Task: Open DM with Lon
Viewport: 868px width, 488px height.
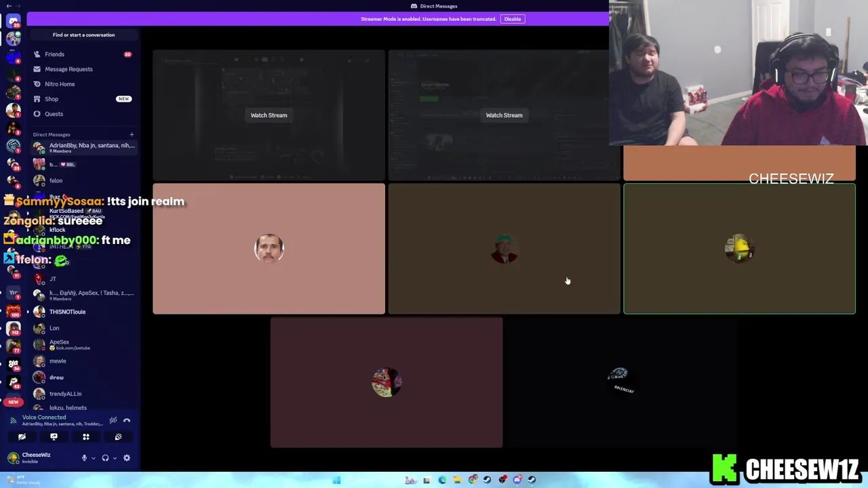Action: (x=84, y=328)
